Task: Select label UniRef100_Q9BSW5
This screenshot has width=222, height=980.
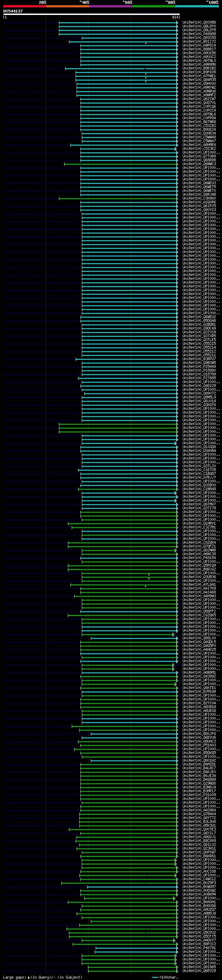Action: [199, 363]
